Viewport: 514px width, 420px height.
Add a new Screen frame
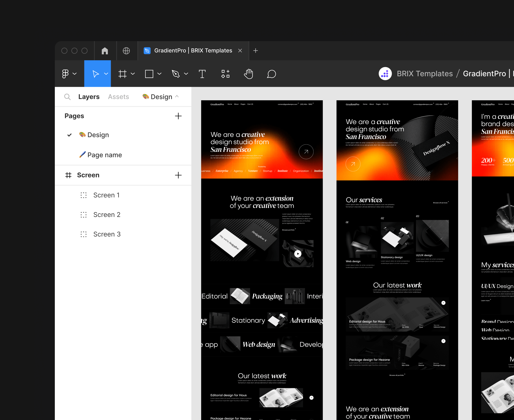(178, 175)
